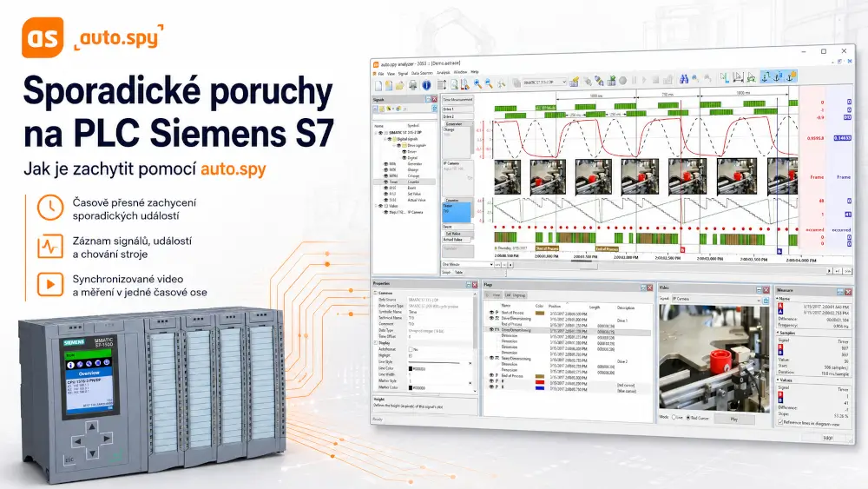The image size is (868, 489).
Task: Click the last orange anchor toolbar icon
Action: pyautogui.click(x=792, y=76)
